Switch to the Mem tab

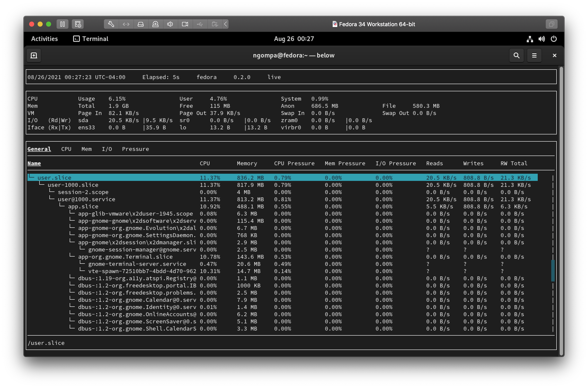[x=87, y=149]
